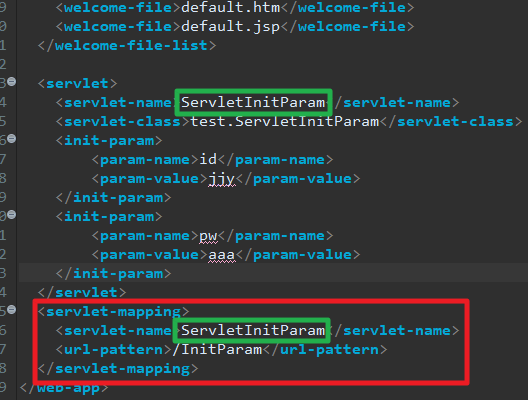Click the closing servlet tag

(82, 293)
